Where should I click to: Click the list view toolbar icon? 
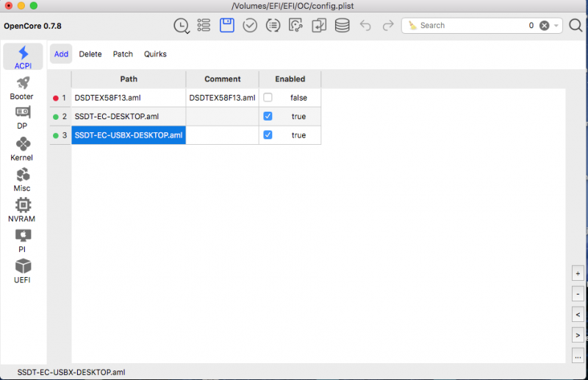click(x=204, y=25)
